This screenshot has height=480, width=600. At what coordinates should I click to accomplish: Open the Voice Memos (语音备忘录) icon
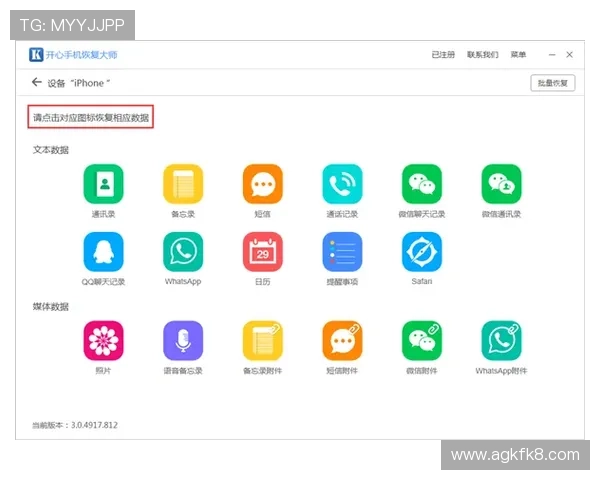[x=183, y=340]
